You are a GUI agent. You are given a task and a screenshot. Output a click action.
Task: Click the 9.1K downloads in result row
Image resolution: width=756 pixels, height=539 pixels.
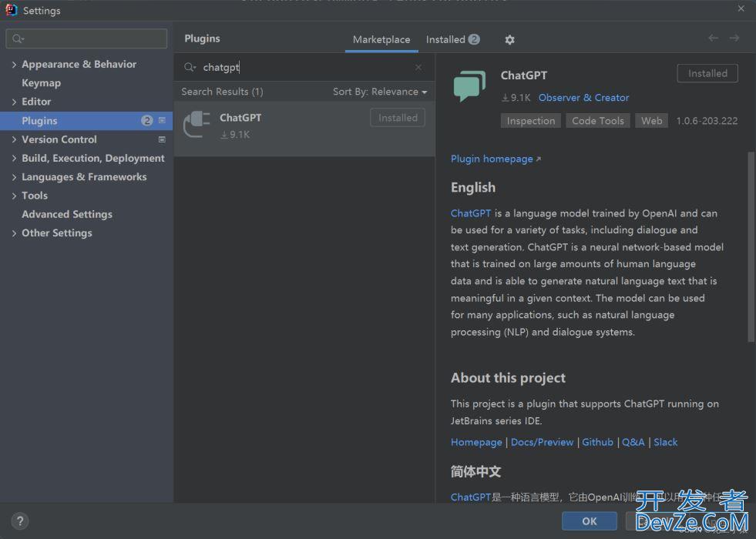click(x=235, y=135)
